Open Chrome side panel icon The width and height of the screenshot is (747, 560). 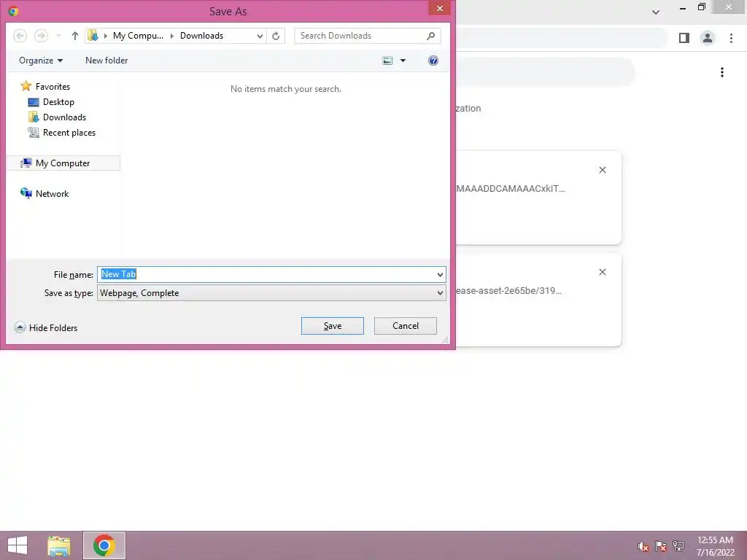pyautogui.click(x=684, y=38)
